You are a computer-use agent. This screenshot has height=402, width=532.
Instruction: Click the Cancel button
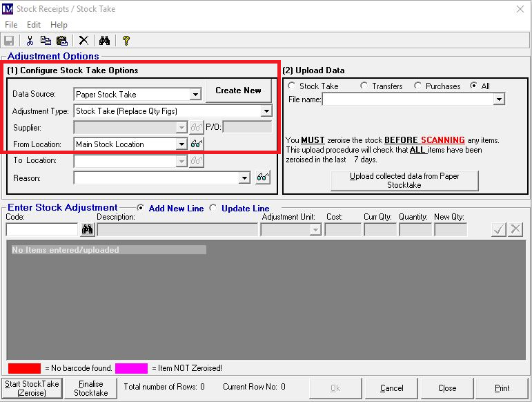coord(391,388)
